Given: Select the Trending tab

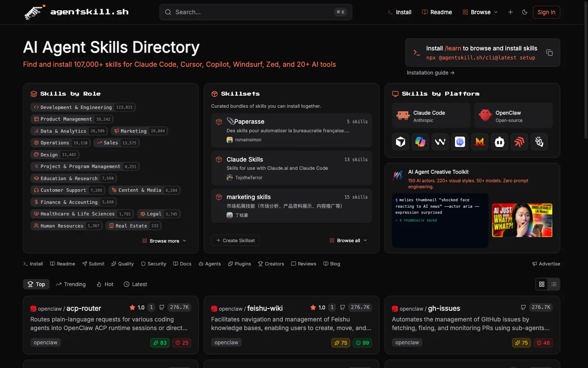Looking at the screenshot, I should (71, 284).
